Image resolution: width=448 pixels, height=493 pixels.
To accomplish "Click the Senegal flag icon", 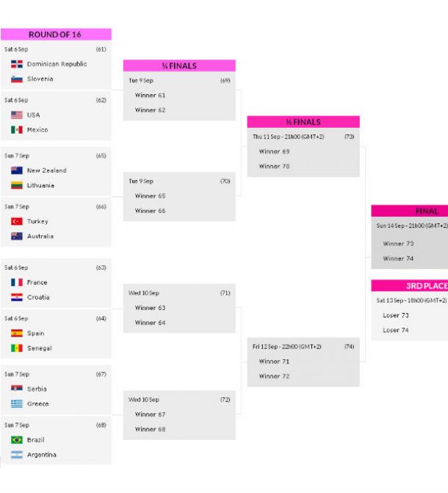I will tap(17, 348).
